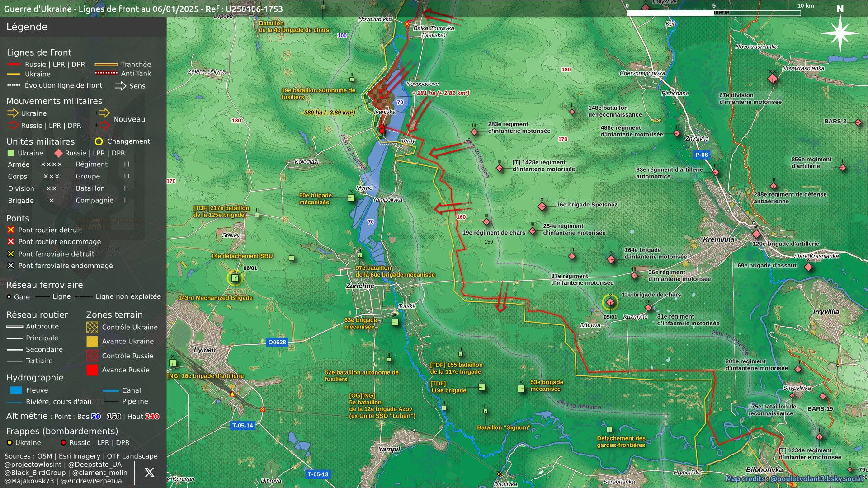This screenshot has width=868, height=488.
Task: Click the Bilohorivka label
Action: (764, 469)
